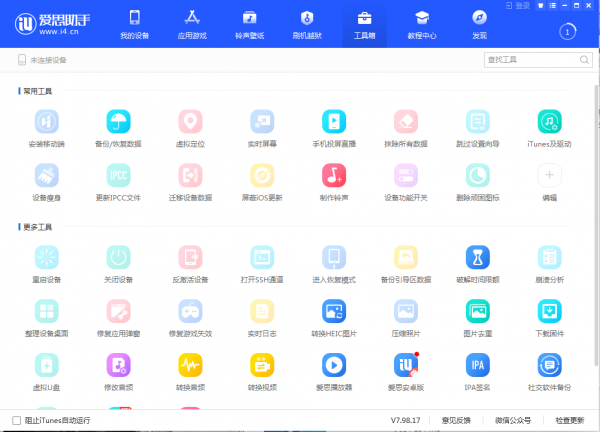Click the 查找工具 search field

pos(531,60)
